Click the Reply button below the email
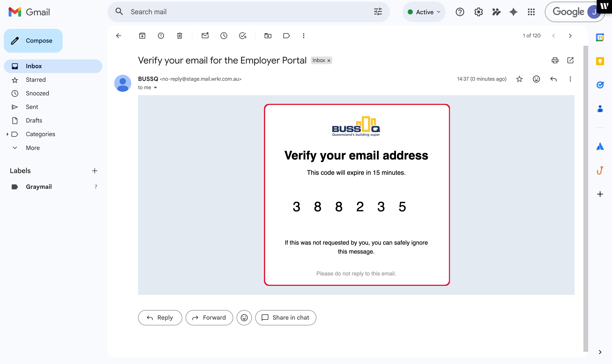Image resolution: width=612 pixels, height=364 pixels. (x=160, y=318)
